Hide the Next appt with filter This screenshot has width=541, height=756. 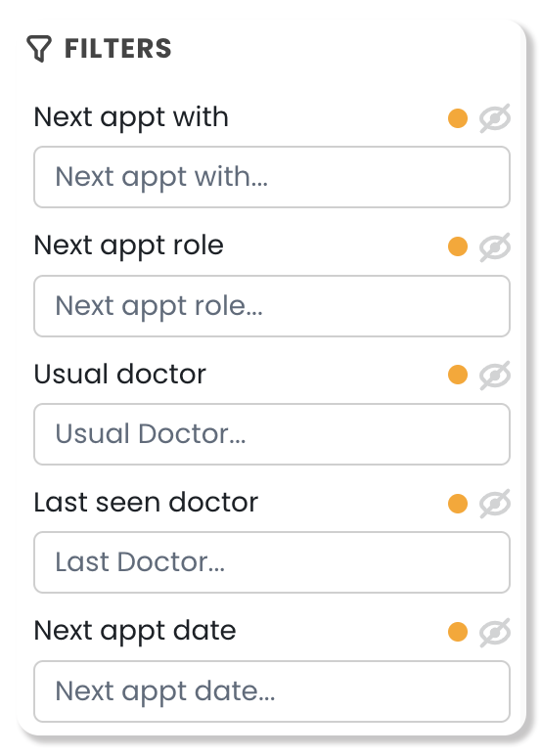495,118
